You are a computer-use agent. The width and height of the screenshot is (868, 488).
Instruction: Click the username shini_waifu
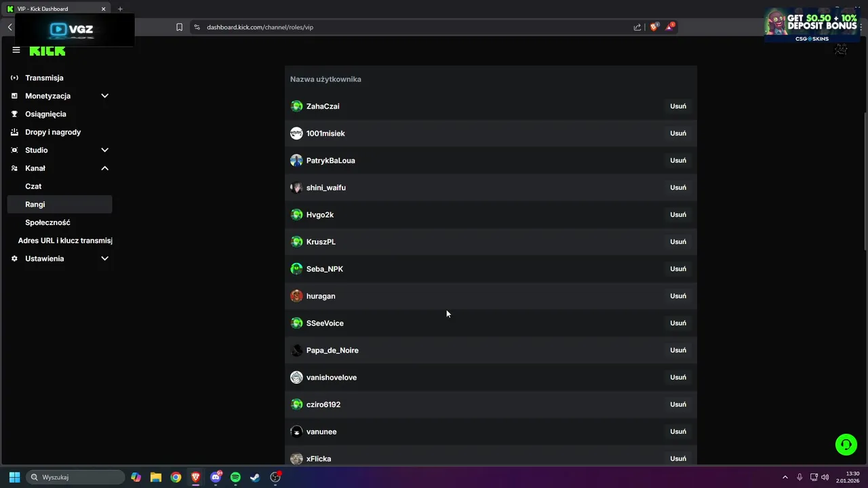point(326,188)
